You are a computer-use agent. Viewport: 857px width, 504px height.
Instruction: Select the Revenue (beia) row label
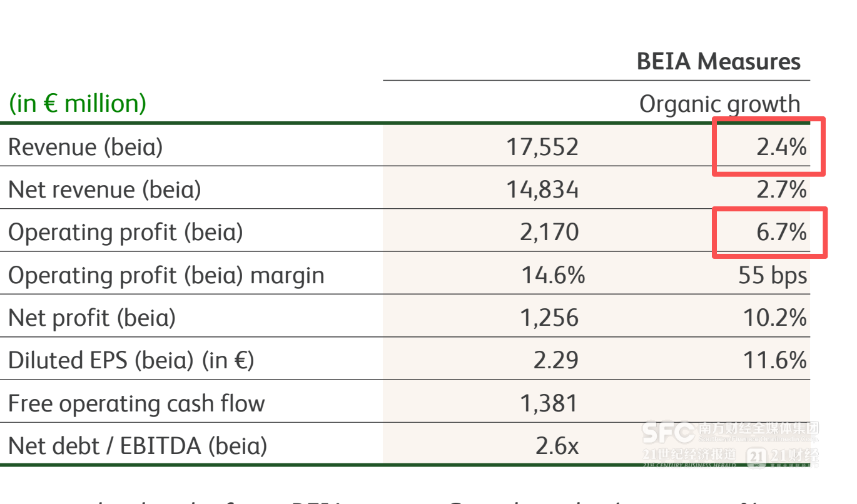pyautogui.click(x=85, y=147)
